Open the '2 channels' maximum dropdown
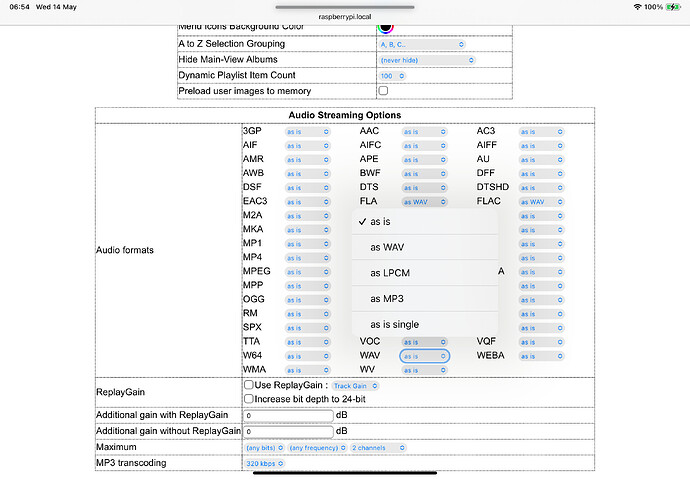The image size is (690, 479). click(x=378, y=448)
